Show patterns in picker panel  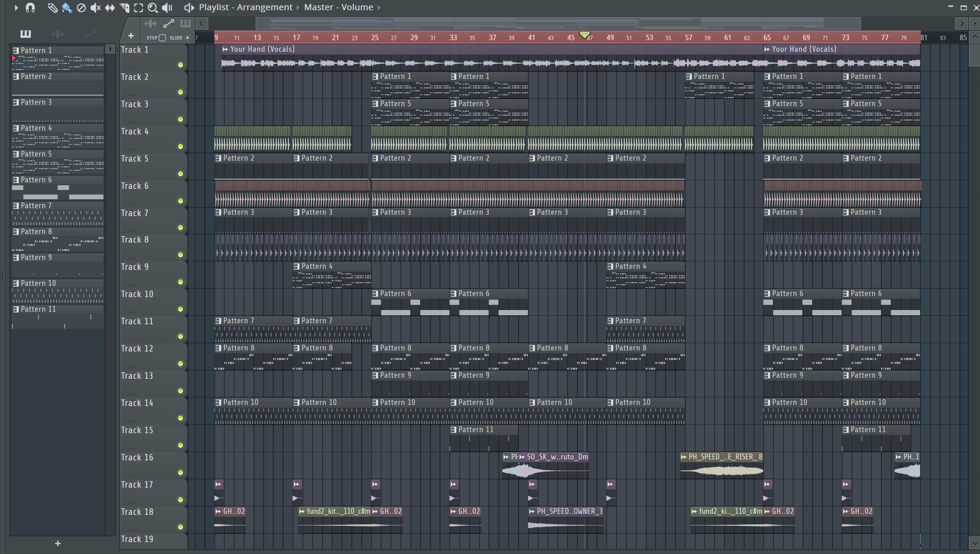click(26, 34)
